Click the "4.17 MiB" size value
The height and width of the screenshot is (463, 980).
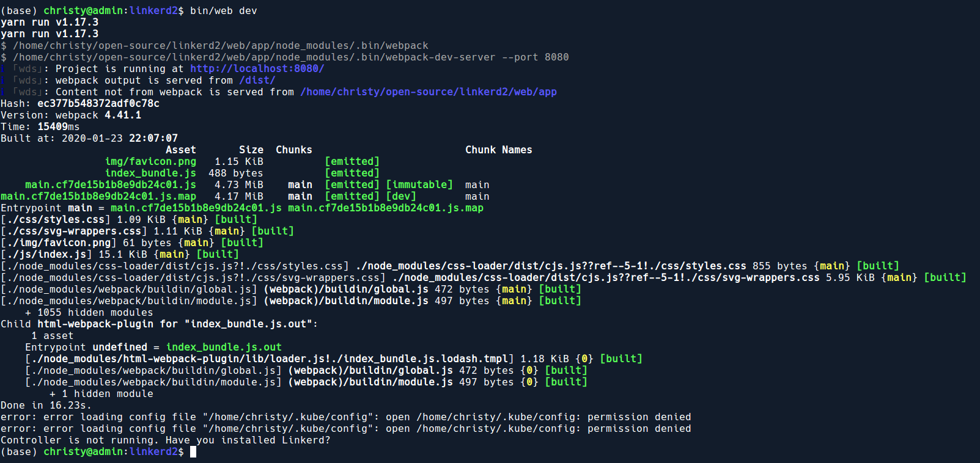(x=239, y=196)
